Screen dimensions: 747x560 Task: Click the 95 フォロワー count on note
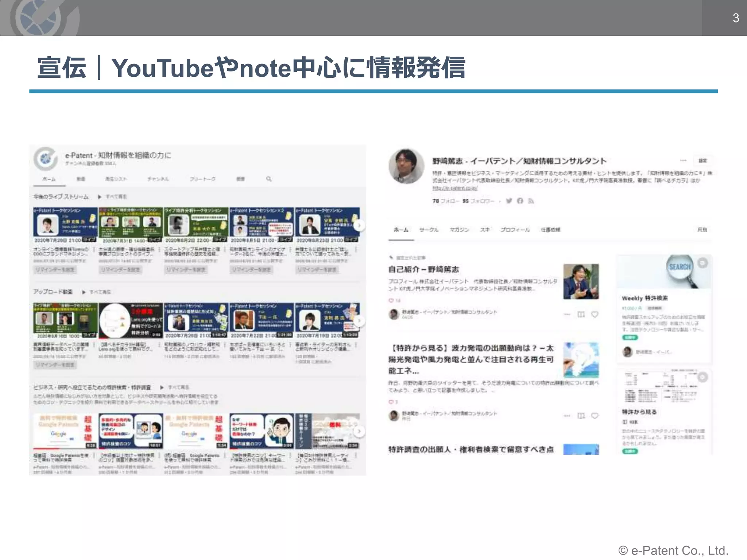[x=478, y=201]
